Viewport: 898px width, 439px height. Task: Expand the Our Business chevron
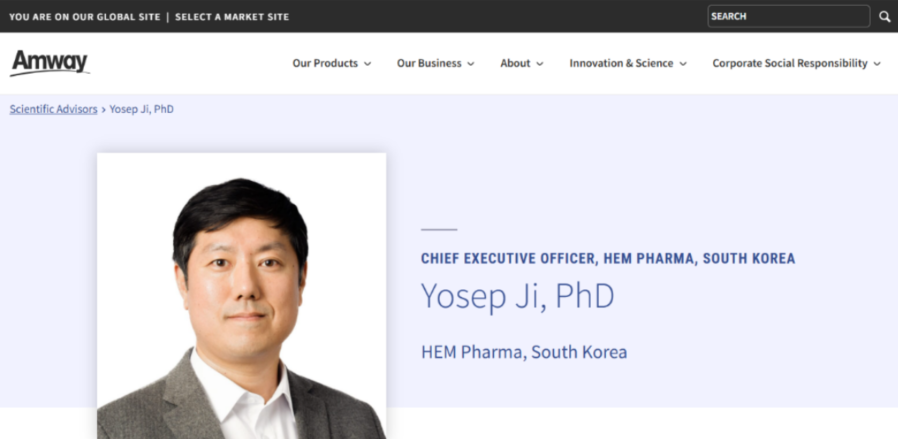(471, 64)
